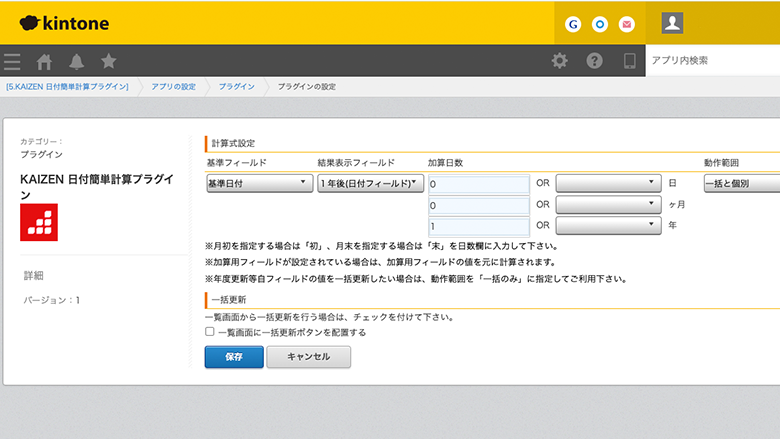The height and width of the screenshot is (439, 780).
Task: Open the settings gear icon
Action: (x=560, y=61)
